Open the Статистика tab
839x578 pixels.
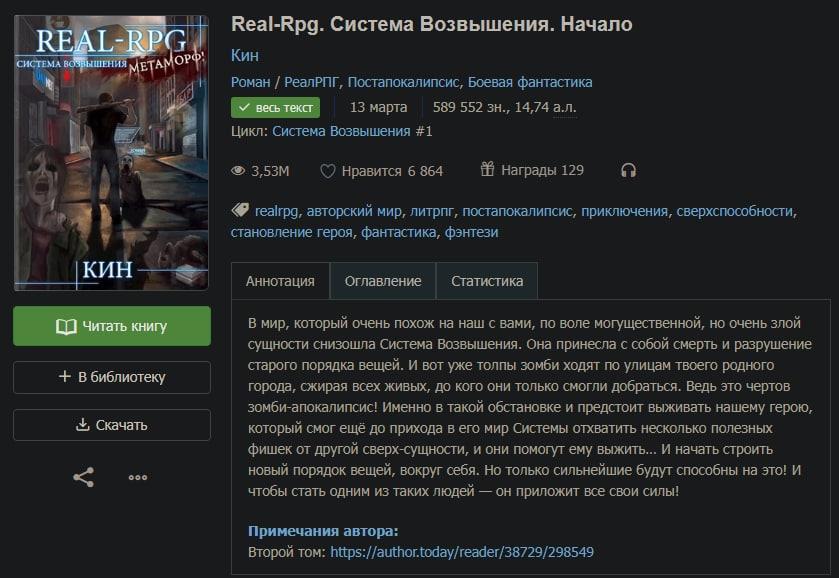click(x=487, y=281)
